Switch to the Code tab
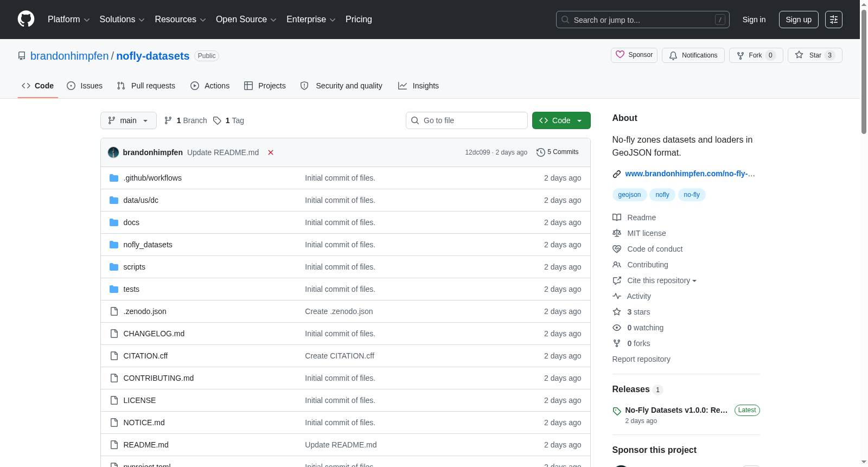The image size is (868, 467). click(x=38, y=86)
